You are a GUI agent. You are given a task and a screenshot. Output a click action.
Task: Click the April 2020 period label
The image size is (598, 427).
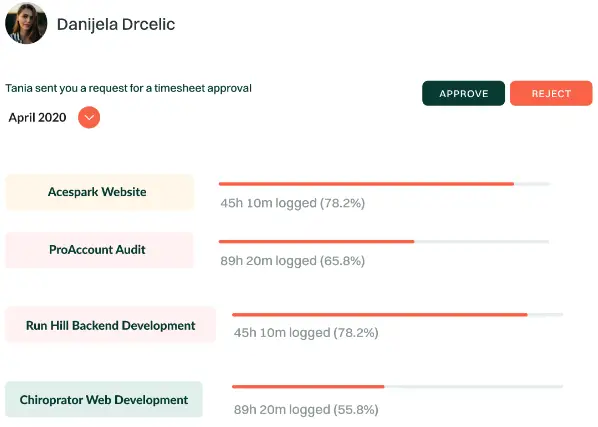pos(37,117)
